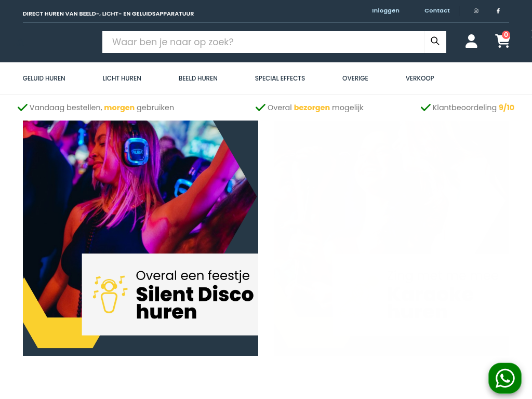Click the Inloggen link
The image size is (532, 399).
[385, 11]
